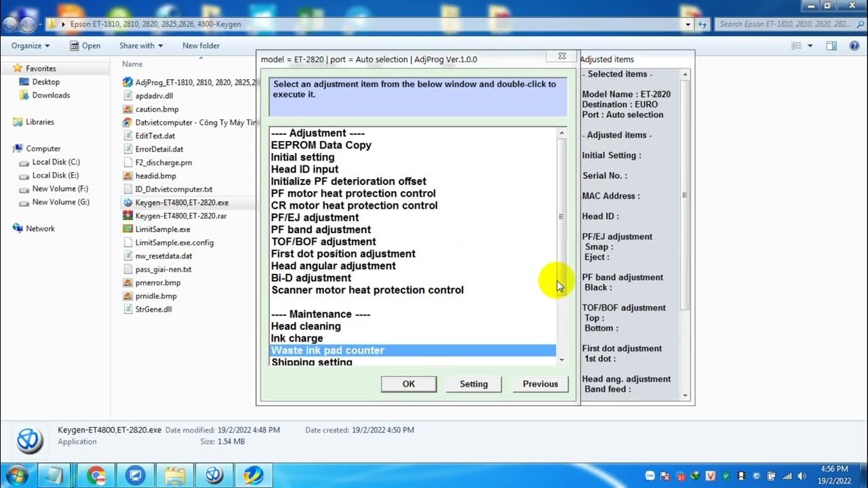The width and height of the screenshot is (868, 488).
Task: Click the taskbar clock showing 4:56 PM
Action: tap(834, 475)
